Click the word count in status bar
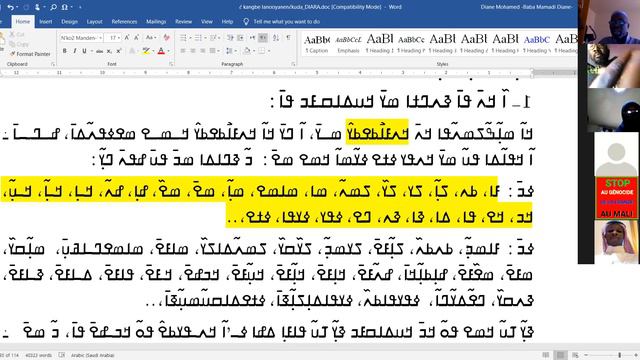 pyautogui.click(x=39, y=355)
